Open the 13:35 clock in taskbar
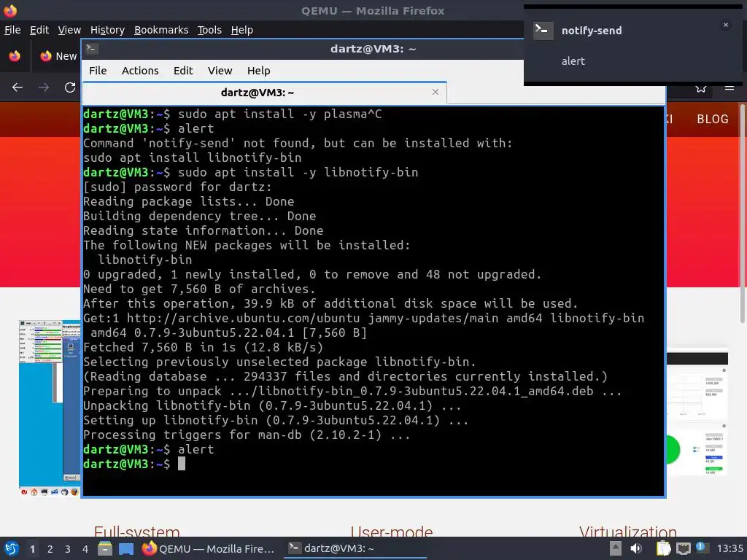The height and width of the screenshot is (560, 747). (729, 548)
